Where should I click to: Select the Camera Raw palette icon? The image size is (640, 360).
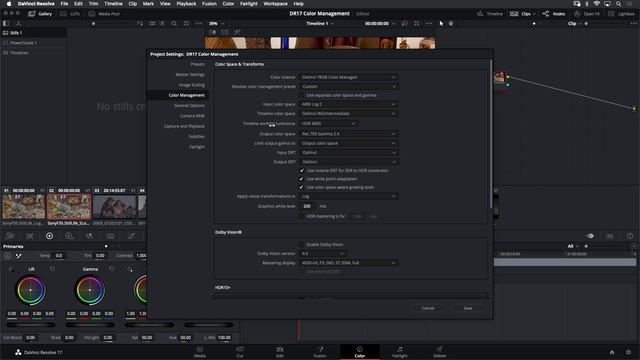point(10,236)
